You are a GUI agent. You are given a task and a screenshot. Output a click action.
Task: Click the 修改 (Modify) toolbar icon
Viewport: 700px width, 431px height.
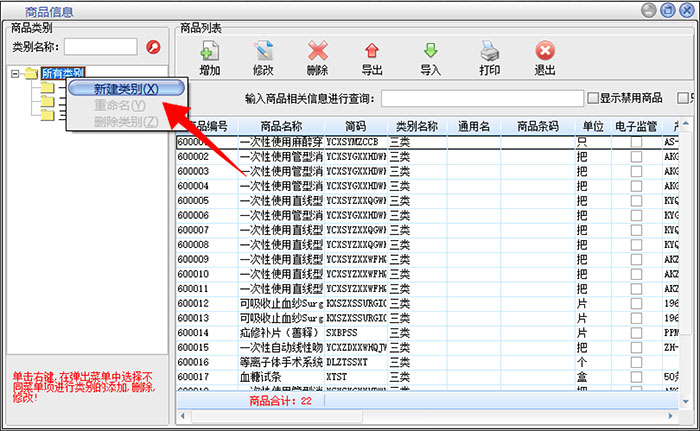263,57
